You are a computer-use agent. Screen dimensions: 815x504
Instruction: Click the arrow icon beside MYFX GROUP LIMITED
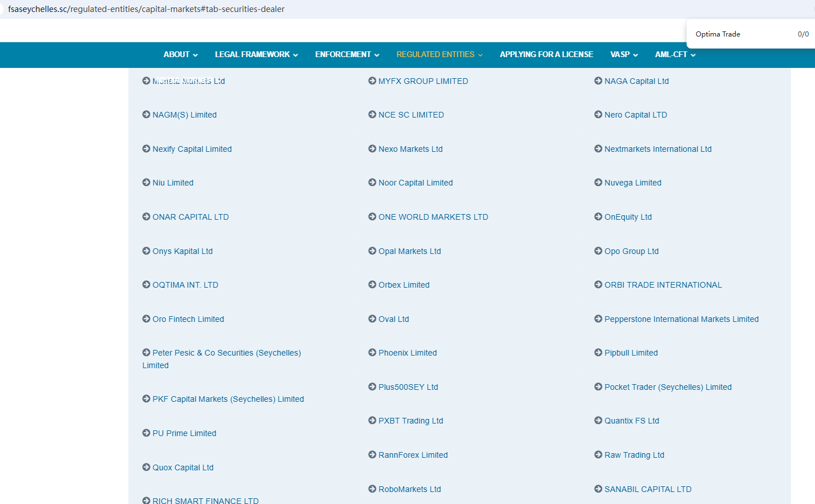(x=372, y=81)
